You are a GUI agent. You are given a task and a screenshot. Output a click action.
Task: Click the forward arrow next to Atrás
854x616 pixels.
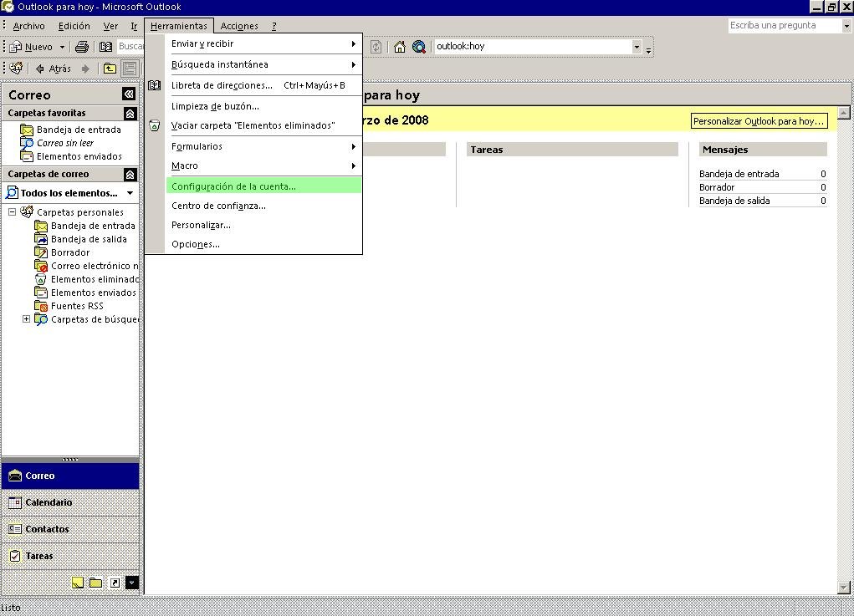(x=85, y=69)
